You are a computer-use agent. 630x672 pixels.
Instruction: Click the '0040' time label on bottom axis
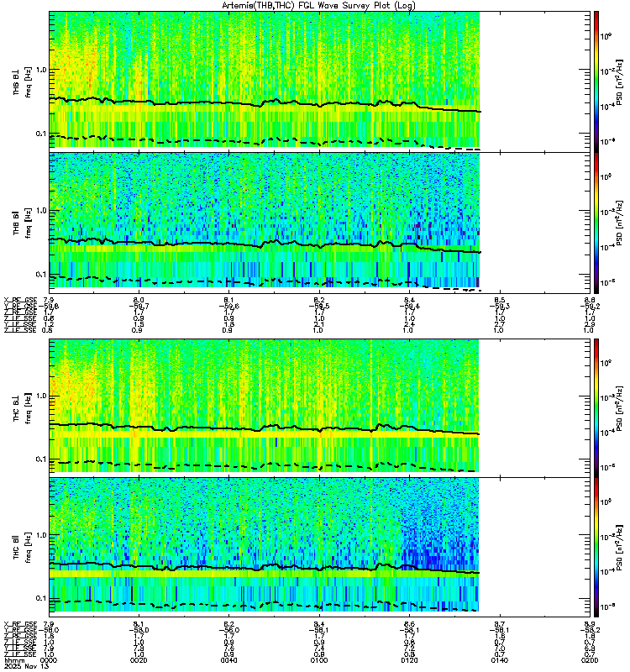(228, 660)
